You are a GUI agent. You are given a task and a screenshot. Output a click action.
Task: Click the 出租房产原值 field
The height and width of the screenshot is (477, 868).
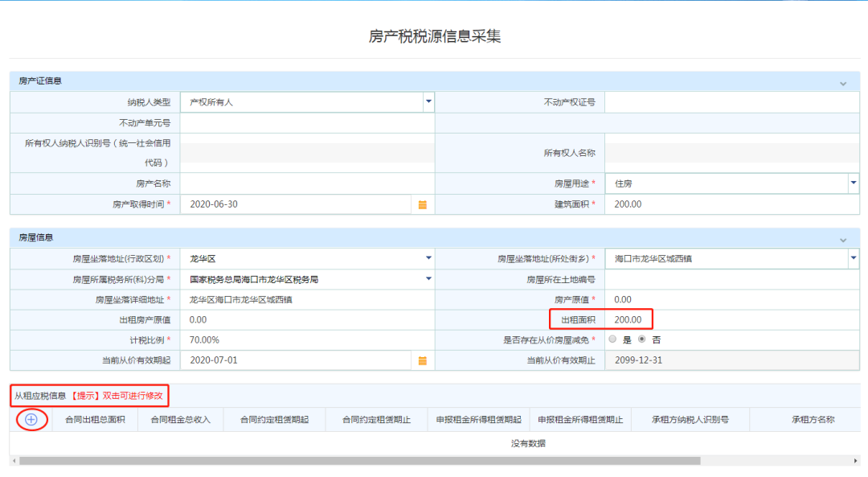[x=307, y=319]
